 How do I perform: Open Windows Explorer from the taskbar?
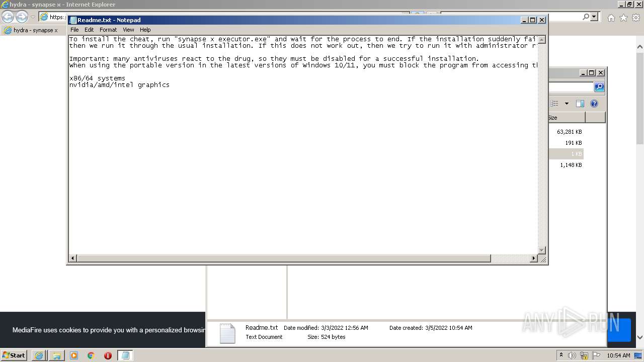click(x=57, y=355)
